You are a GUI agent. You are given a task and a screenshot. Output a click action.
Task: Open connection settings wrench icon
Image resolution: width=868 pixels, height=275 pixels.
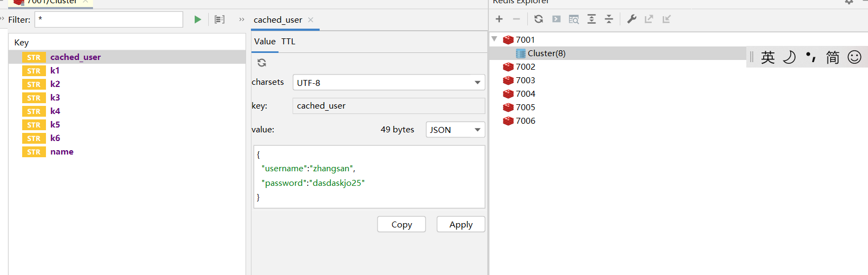[632, 19]
